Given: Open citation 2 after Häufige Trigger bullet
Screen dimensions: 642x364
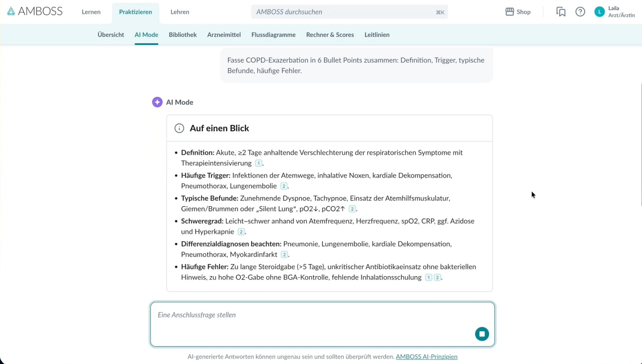Looking at the screenshot, I should (x=284, y=186).
